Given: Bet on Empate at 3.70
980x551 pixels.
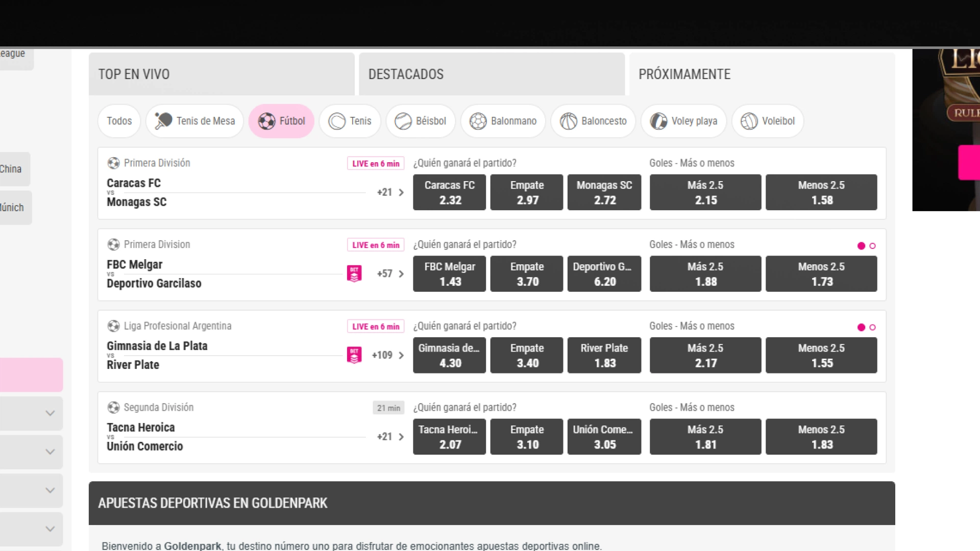Looking at the screenshot, I should point(527,274).
